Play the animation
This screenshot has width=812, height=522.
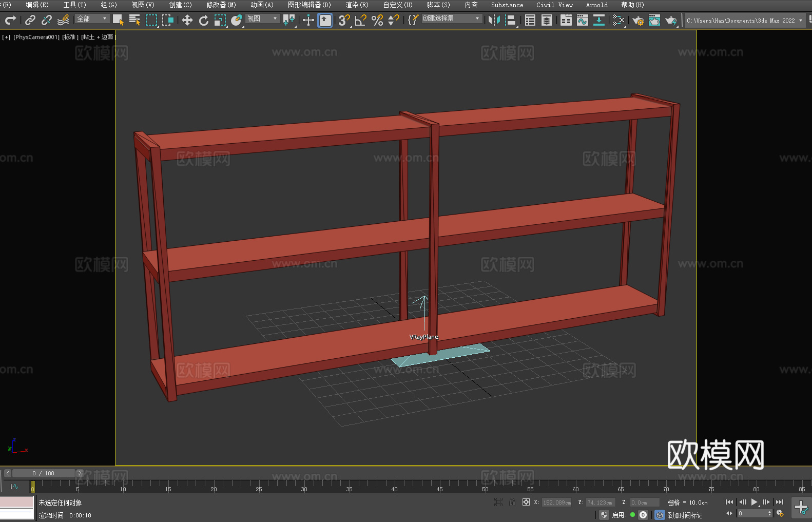(x=755, y=502)
